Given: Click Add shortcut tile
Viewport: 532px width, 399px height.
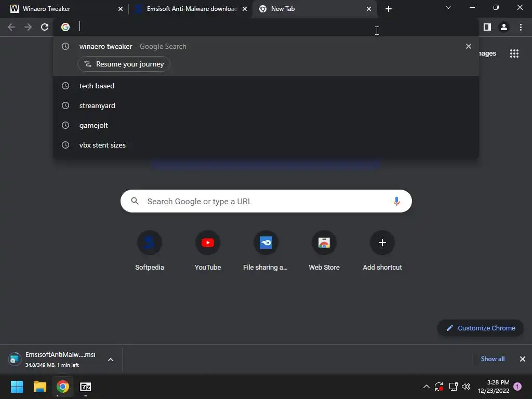Looking at the screenshot, I should click(x=382, y=251).
